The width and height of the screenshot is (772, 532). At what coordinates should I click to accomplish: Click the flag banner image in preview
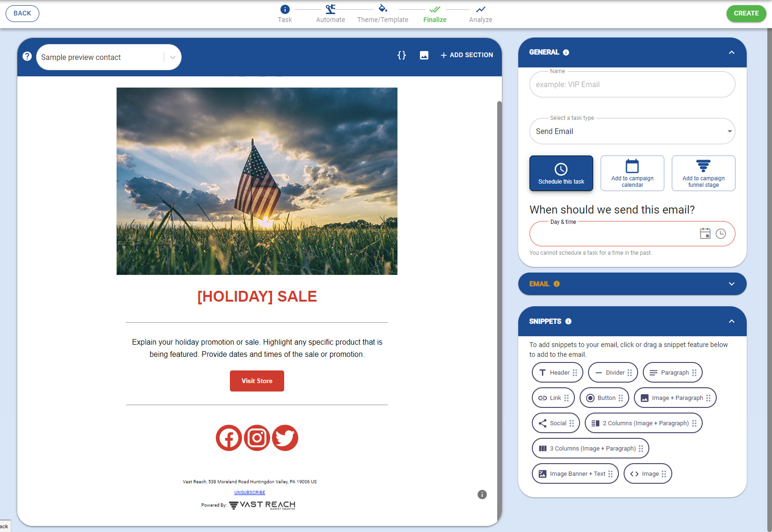click(257, 181)
